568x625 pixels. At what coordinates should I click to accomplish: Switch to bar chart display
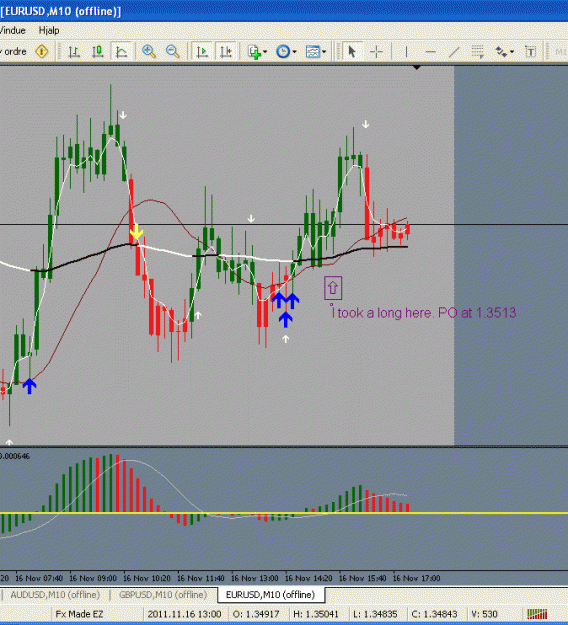pyautogui.click(x=74, y=52)
